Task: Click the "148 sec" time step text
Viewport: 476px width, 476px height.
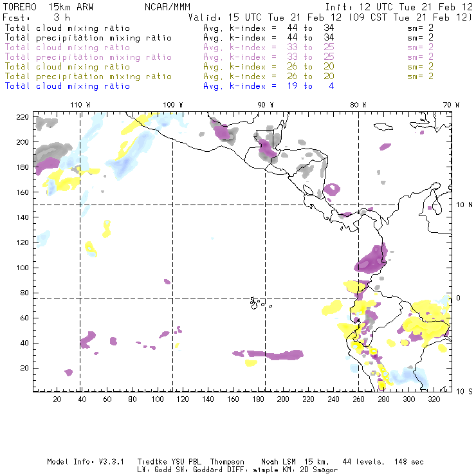Action: 408,462
